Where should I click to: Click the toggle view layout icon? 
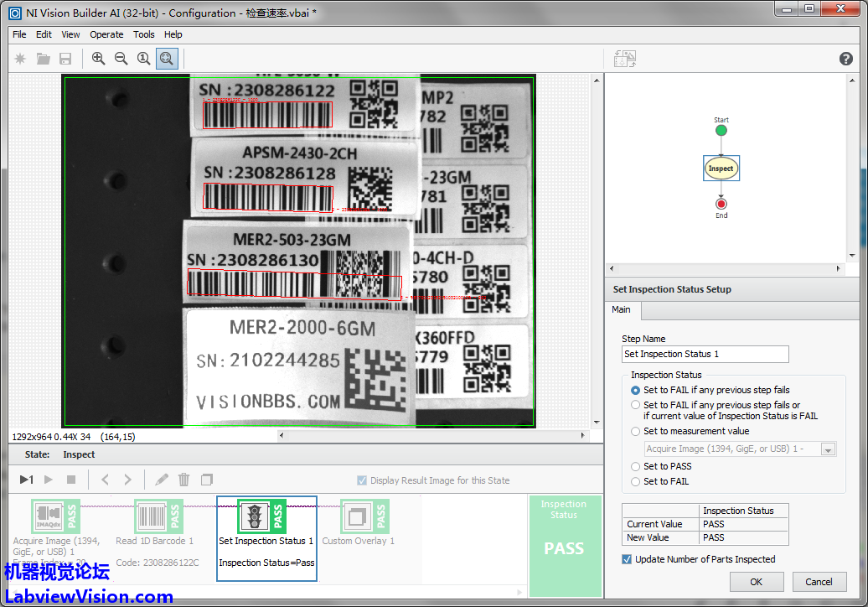pos(625,59)
